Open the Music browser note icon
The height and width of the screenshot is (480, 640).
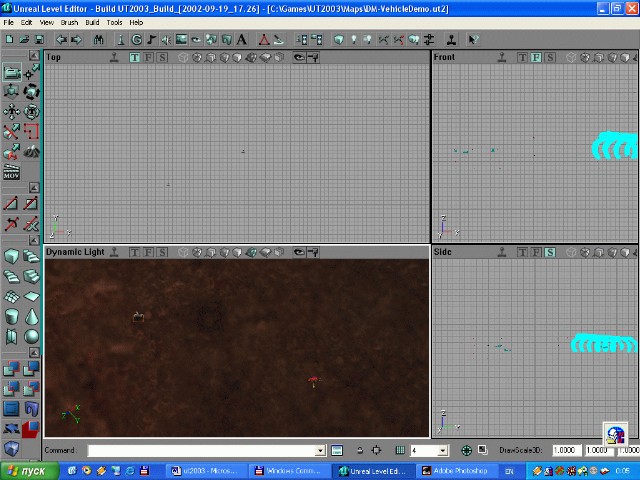pos(151,40)
